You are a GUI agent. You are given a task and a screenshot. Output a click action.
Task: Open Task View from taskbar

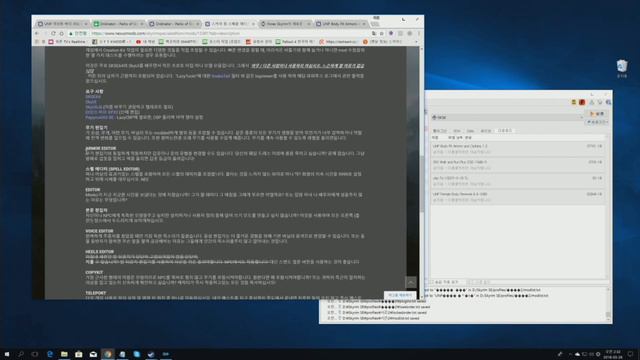tap(35, 354)
